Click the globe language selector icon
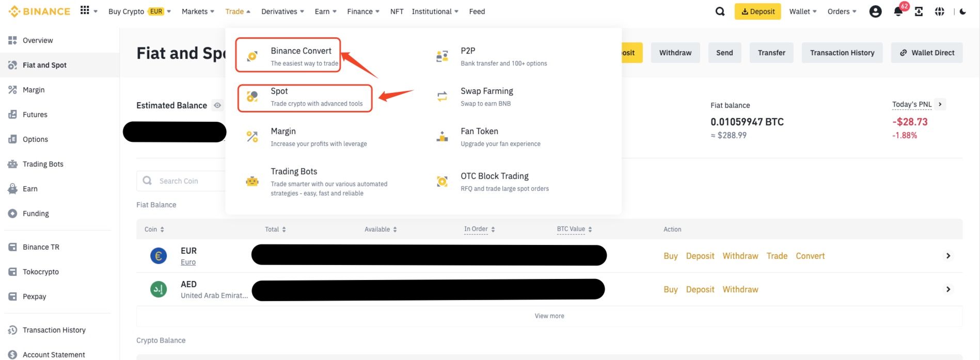Viewport: 980px width, 360px height. 939,11
